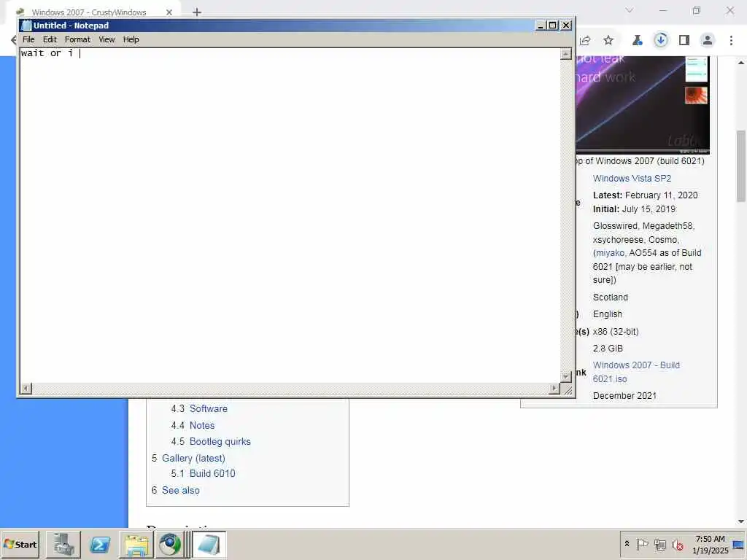Viewport: 747px width, 560px height.
Task: Open the muted volume tray icon
Action: coord(677,544)
